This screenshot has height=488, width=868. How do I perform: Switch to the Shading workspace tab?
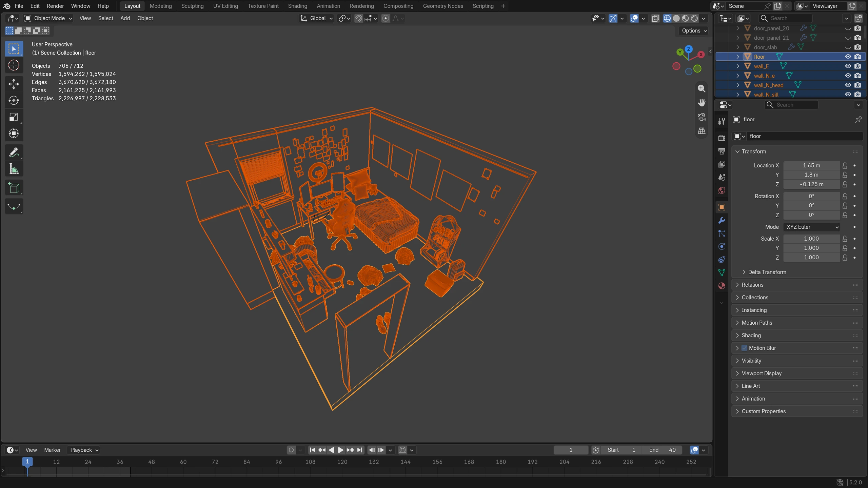point(297,6)
